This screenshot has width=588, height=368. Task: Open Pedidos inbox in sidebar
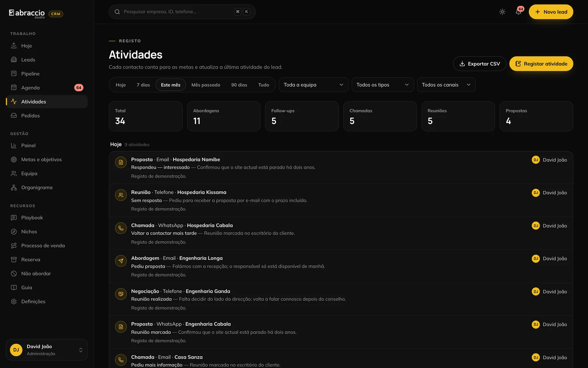point(47,116)
